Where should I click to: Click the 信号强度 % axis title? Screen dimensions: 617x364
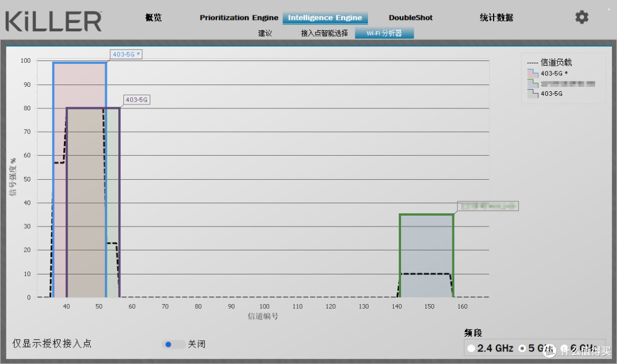[13, 177]
